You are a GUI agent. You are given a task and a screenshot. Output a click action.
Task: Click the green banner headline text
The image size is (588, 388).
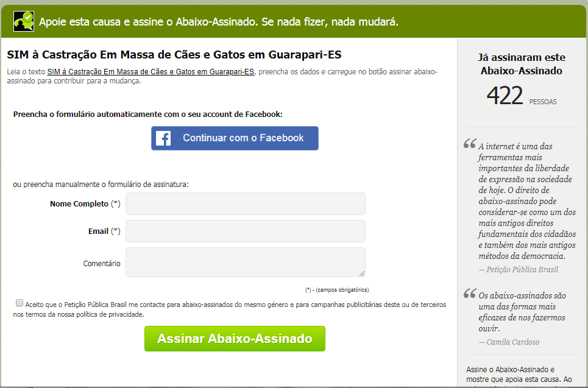pos(219,22)
